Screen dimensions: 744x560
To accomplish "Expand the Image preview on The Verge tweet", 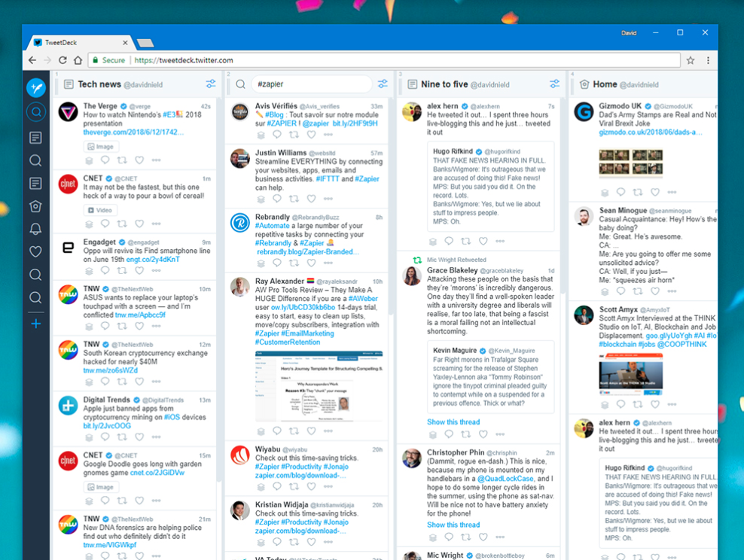I will click(x=101, y=147).
